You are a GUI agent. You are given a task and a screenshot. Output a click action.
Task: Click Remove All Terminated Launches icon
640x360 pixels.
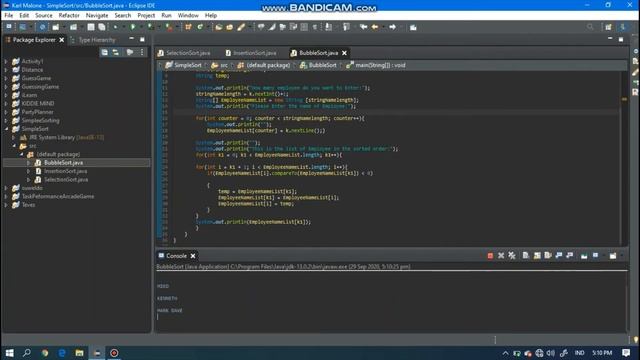(512, 256)
